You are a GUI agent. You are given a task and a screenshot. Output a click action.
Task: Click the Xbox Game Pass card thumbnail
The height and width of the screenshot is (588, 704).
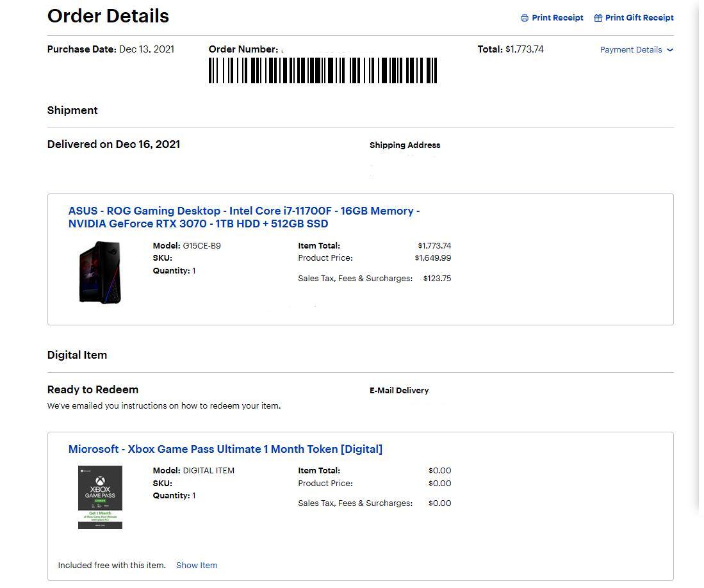pyautogui.click(x=100, y=496)
